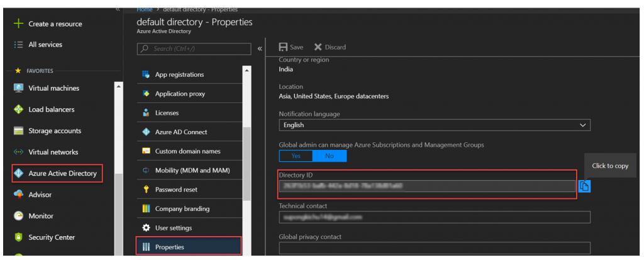Click the Custom domain names icon

[x=146, y=151]
